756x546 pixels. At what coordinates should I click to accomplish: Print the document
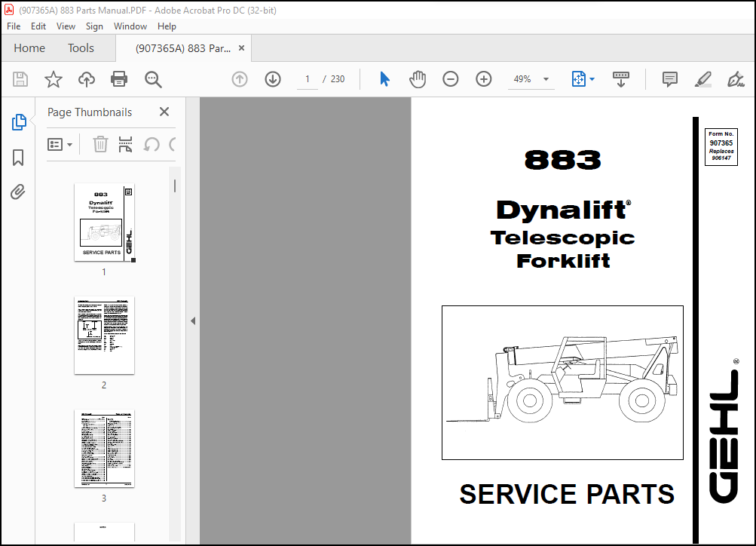click(119, 79)
